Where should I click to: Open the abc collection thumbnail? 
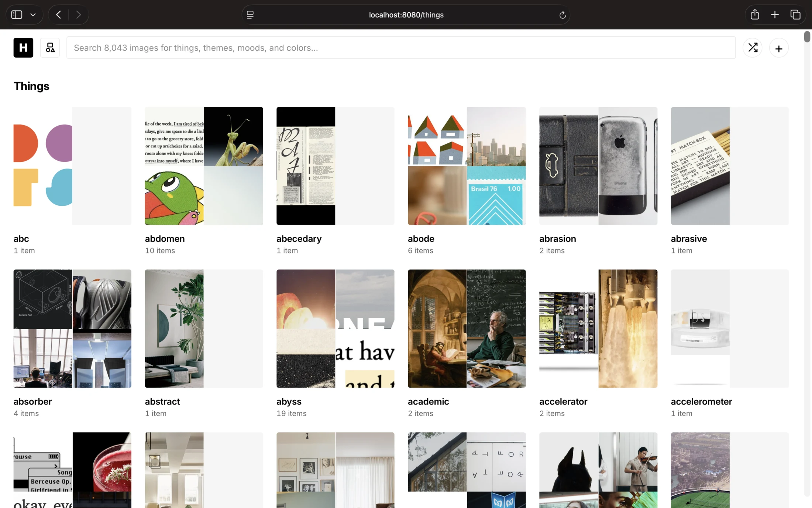pos(72,166)
